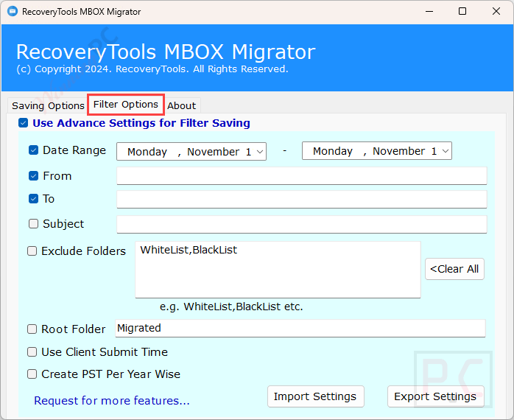This screenshot has width=514, height=420.
Task: Click the Exclude Folders text area
Action: [278, 270]
